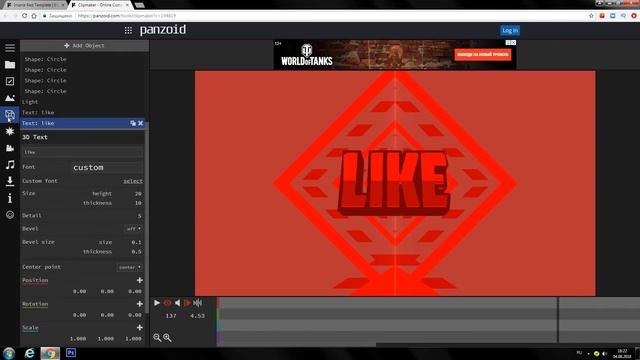Click the red play-from-marker icon
This screenshot has width=640, height=360.
point(187,303)
